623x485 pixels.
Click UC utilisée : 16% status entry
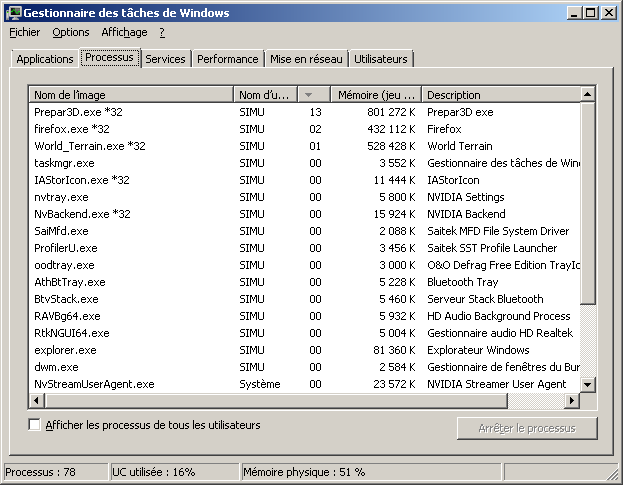click(x=175, y=472)
